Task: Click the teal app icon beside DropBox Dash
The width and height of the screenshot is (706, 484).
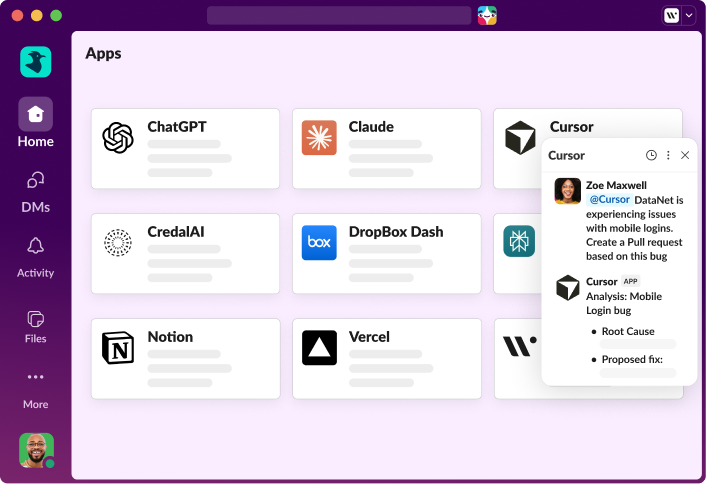Action: tap(519, 241)
